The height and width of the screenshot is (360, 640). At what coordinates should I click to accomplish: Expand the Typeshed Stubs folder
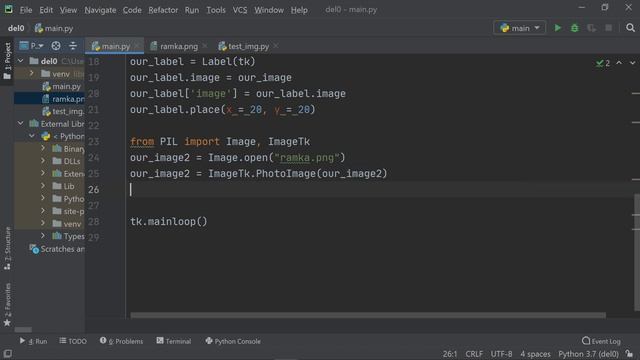pyautogui.click(x=43, y=236)
